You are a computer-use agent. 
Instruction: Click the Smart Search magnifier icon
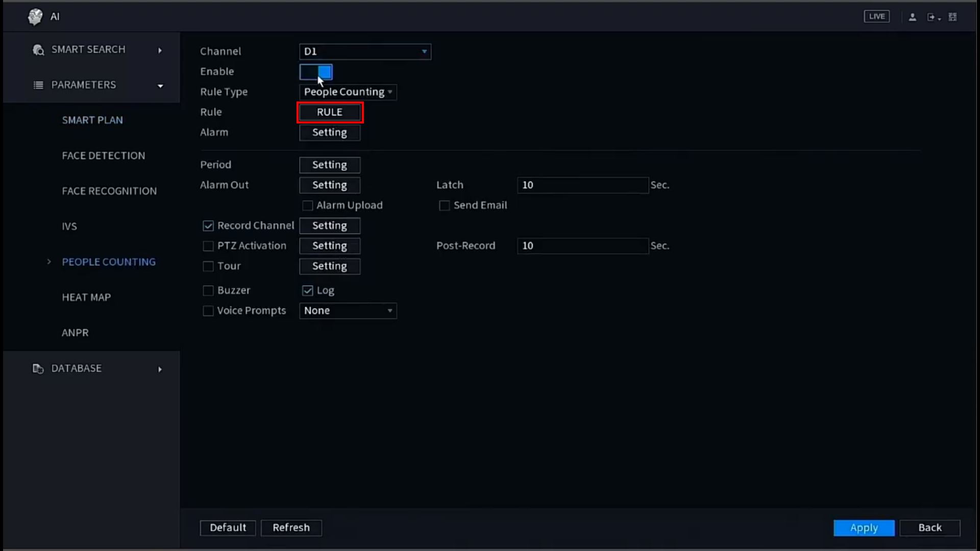pyautogui.click(x=38, y=50)
